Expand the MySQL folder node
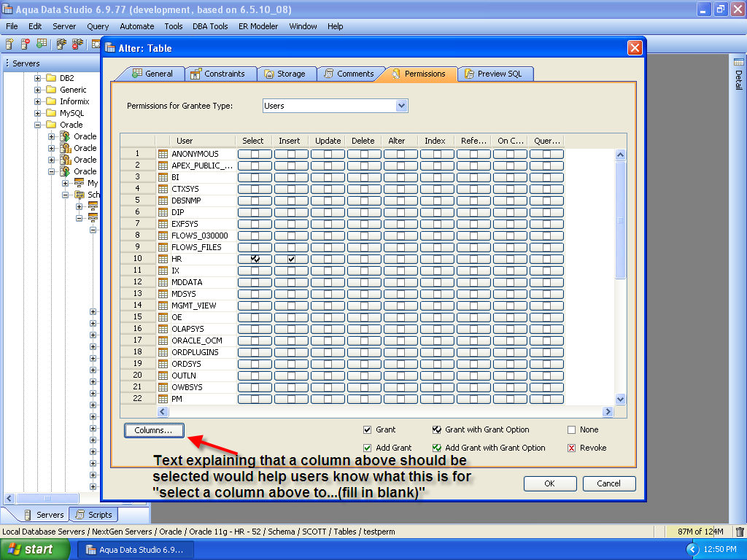Viewport: 747px width, 560px height. tap(38, 113)
